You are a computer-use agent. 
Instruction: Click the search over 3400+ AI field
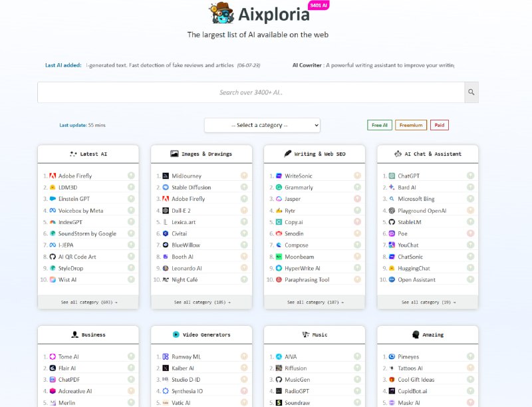pos(251,92)
